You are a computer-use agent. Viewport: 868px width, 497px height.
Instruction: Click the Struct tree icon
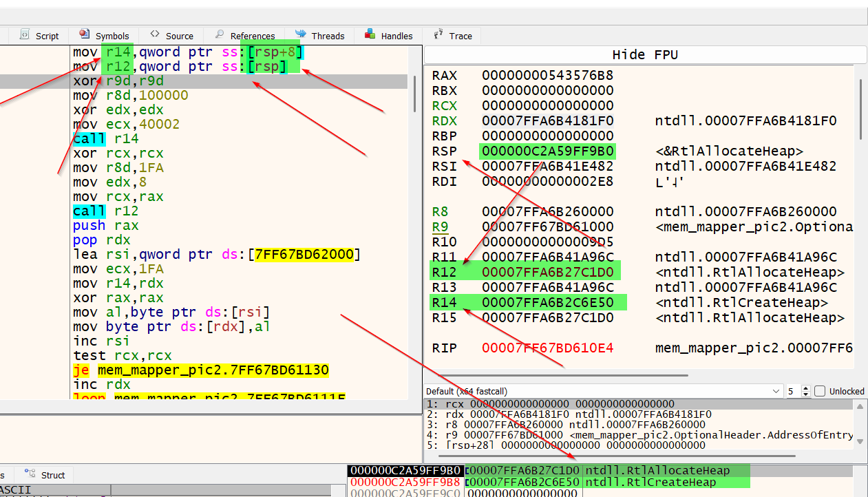[30, 474]
